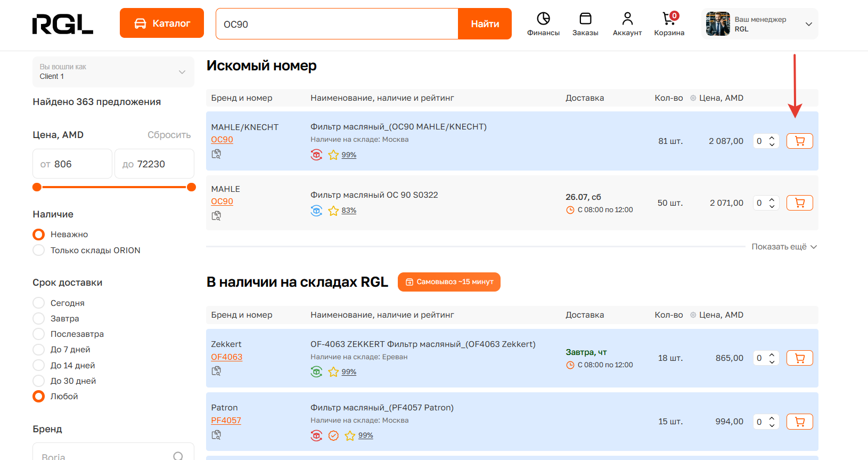Increase quantity for Zekkert OF4063
This screenshot has height=460, width=868.
[x=772, y=354]
